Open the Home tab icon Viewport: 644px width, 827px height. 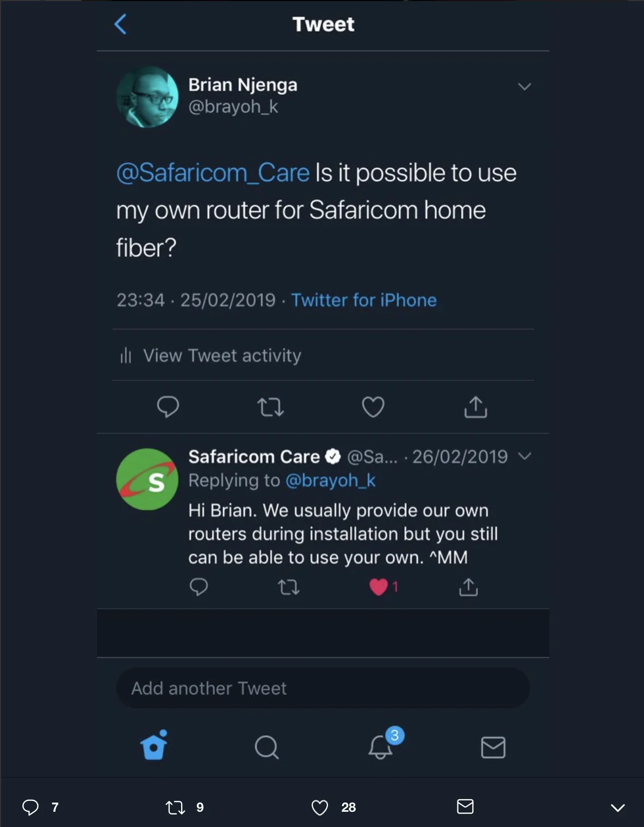[154, 746]
